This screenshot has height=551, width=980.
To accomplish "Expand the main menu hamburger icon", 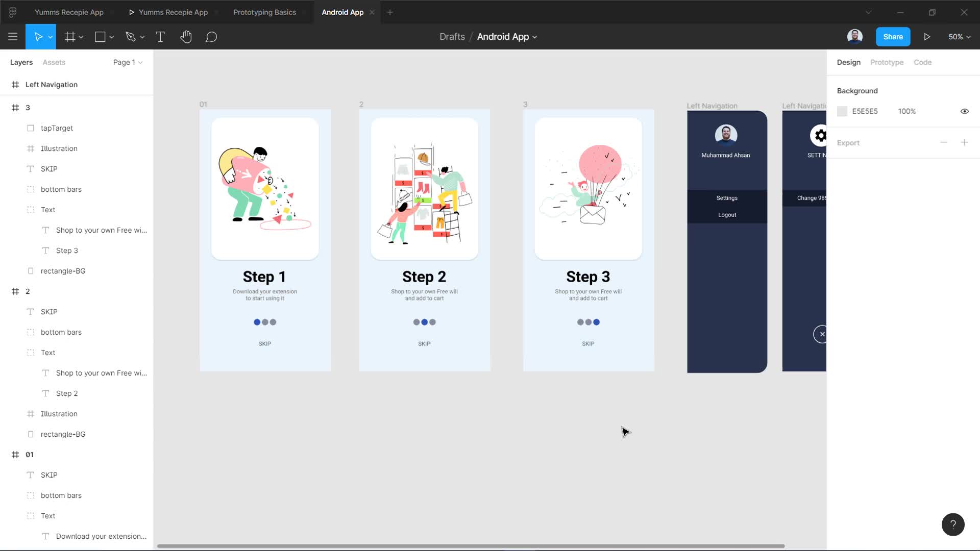I will 12,36.
